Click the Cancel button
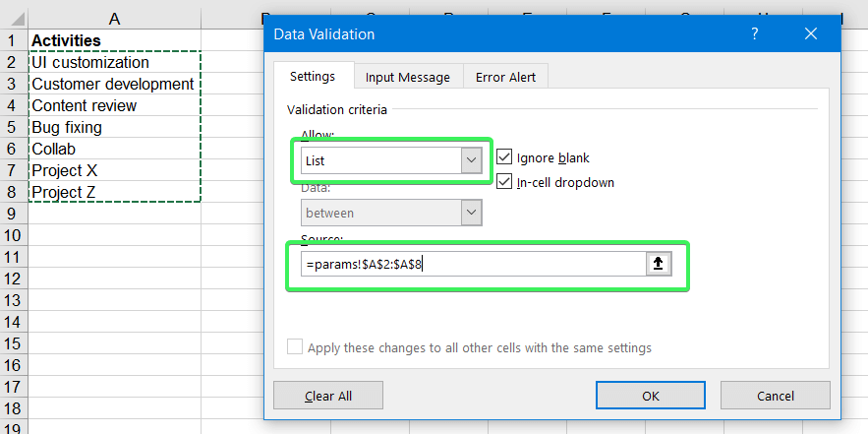The image size is (868, 434). coord(775,396)
